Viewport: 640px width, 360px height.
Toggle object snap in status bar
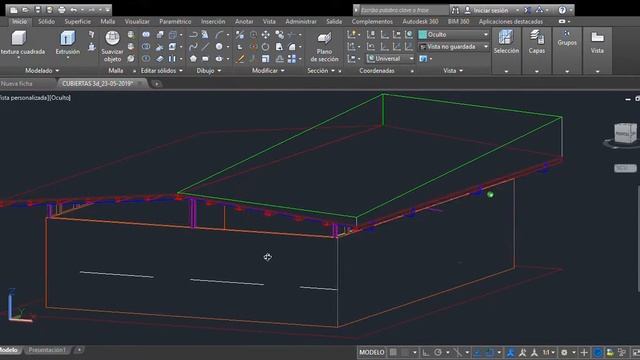[x=489, y=352]
